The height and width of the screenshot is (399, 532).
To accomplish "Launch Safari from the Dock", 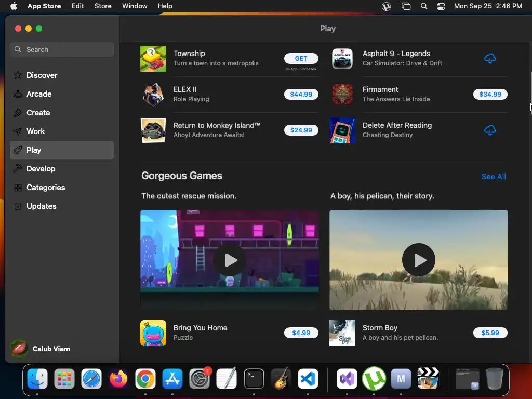I will click(91, 379).
